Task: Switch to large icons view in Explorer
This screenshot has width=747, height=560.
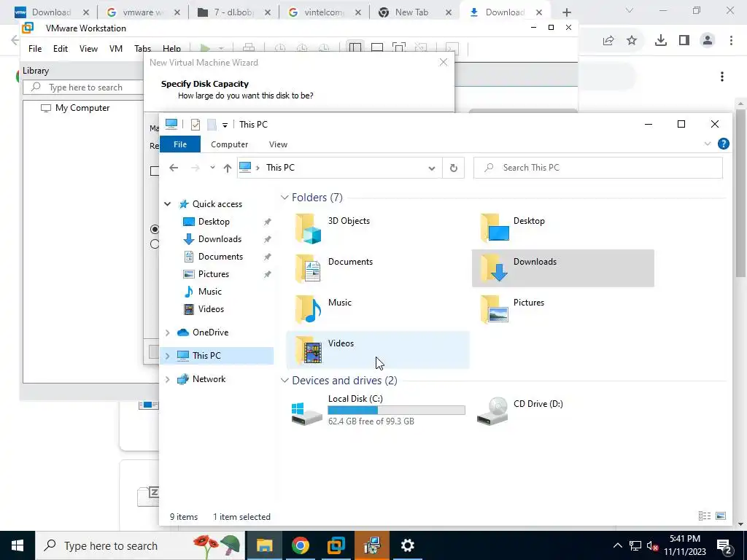Action: [x=721, y=516]
